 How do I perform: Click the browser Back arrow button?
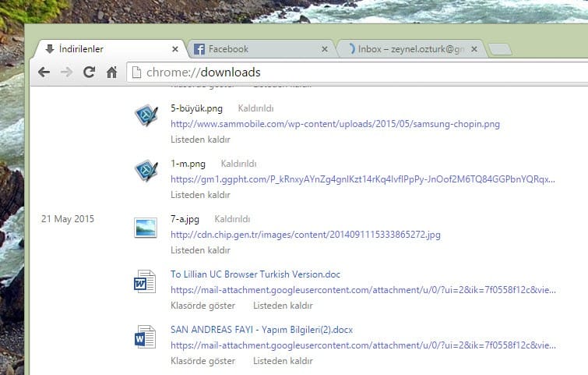point(44,73)
